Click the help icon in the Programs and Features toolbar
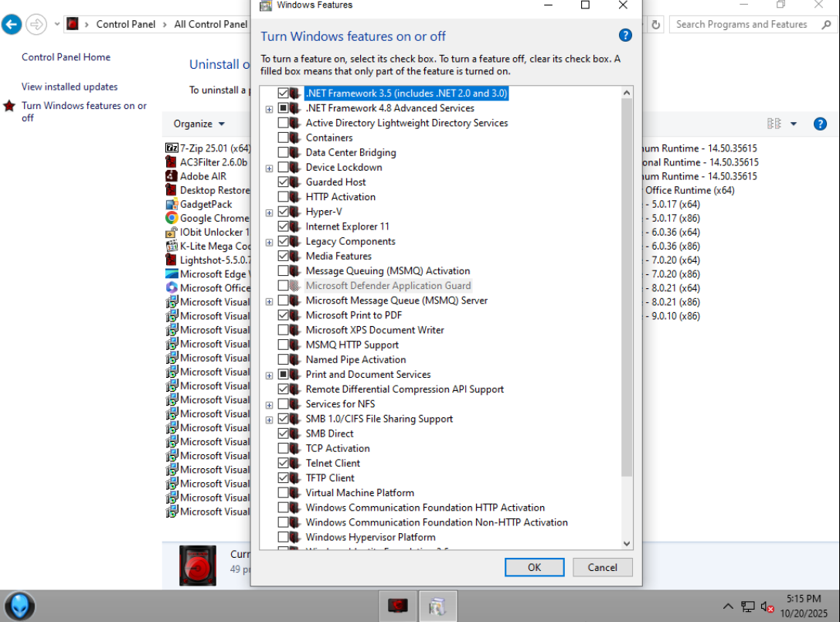The width and height of the screenshot is (840, 622). 820,124
